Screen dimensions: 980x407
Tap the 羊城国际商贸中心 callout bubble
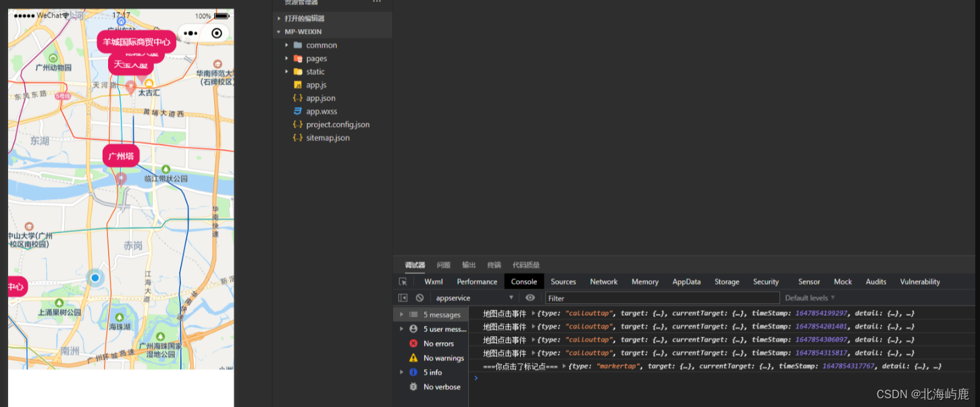pyautogui.click(x=136, y=42)
